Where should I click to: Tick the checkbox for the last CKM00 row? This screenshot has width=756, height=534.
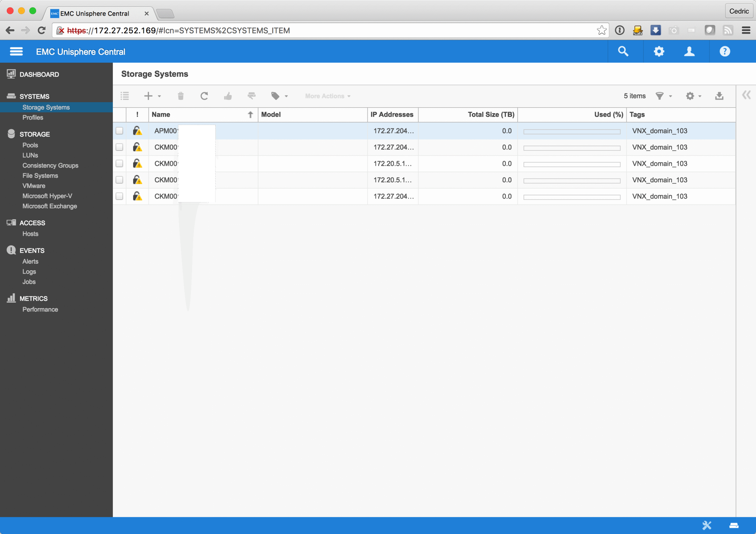pos(119,196)
